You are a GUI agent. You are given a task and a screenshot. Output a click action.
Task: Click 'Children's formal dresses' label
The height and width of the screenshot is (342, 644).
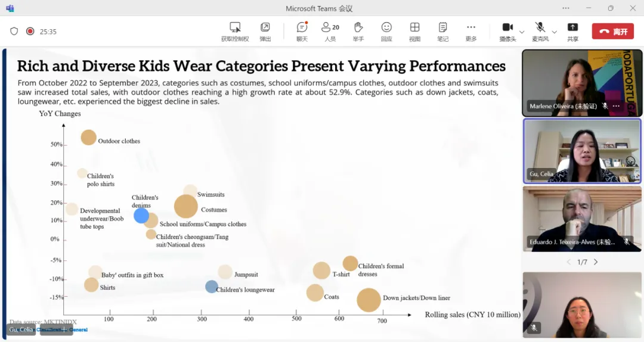[380, 270]
